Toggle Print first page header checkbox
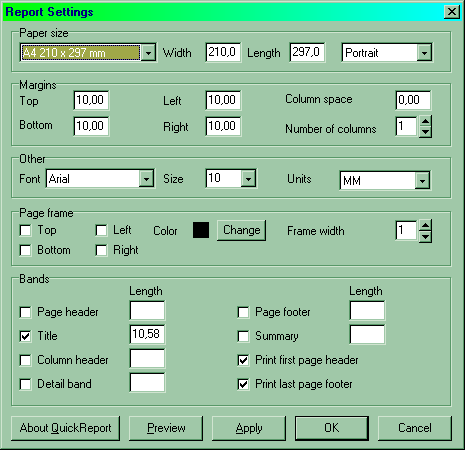Image resolution: width=465 pixels, height=450 pixels. tap(243, 360)
